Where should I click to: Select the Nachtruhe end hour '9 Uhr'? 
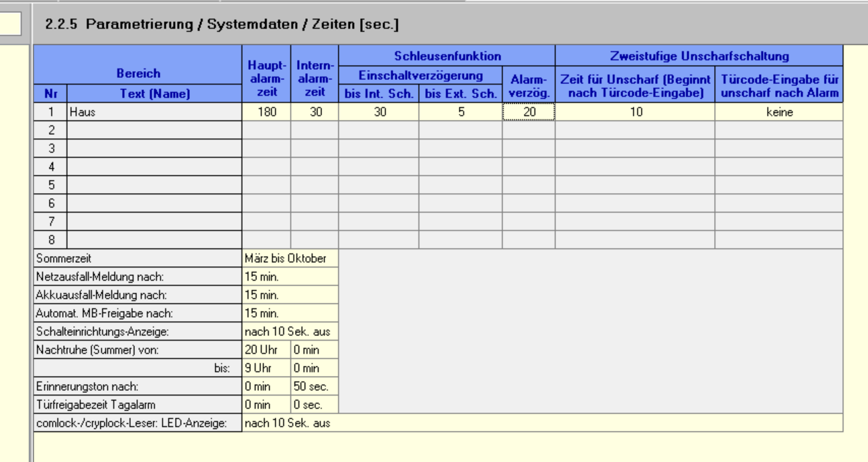click(x=266, y=368)
